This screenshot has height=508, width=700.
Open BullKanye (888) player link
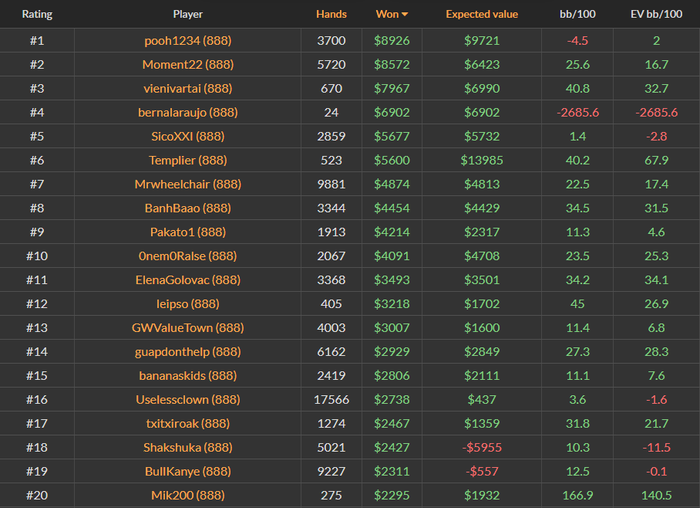tap(188, 472)
